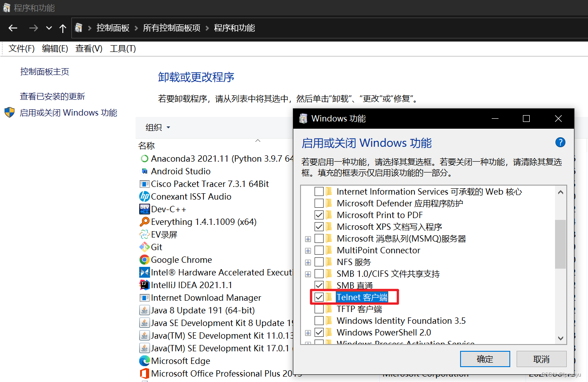Open the 控制面板主页 link
The width and height of the screenshot is (588, 382).
click(45, 71)
